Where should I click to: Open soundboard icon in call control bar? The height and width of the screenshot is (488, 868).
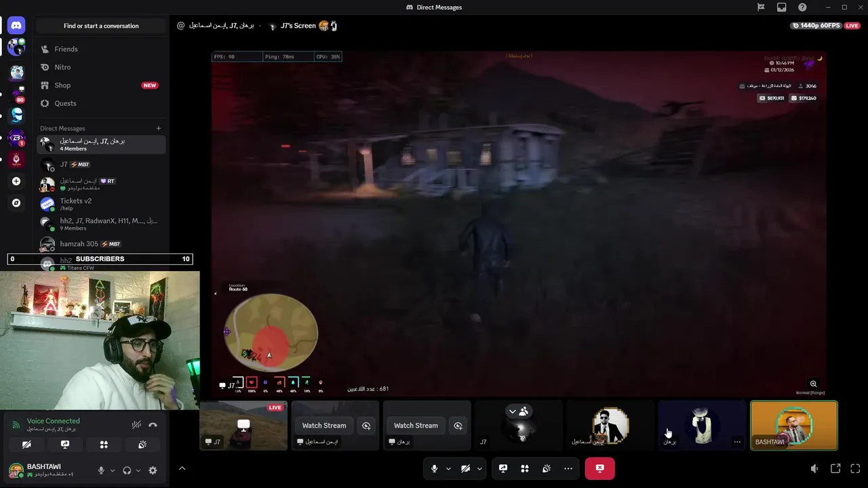click(x=547, y=468)
